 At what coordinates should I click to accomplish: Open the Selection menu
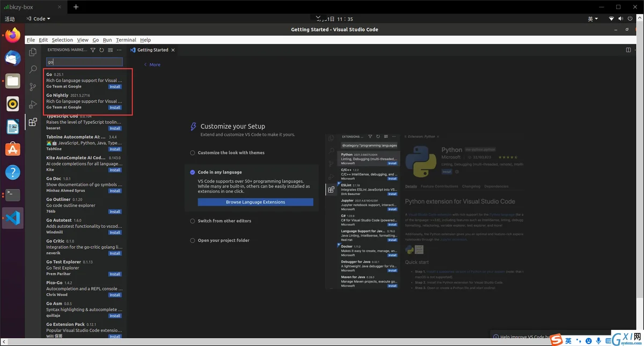click(x=62, y=40)
